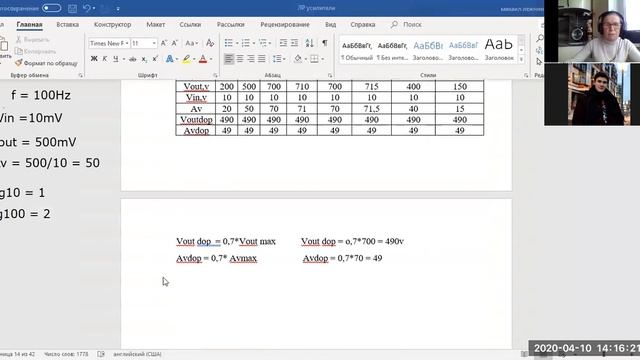Toggle italic К formatting
The image size is (640, 360).
pyautogui.click(x=105, y=59)
